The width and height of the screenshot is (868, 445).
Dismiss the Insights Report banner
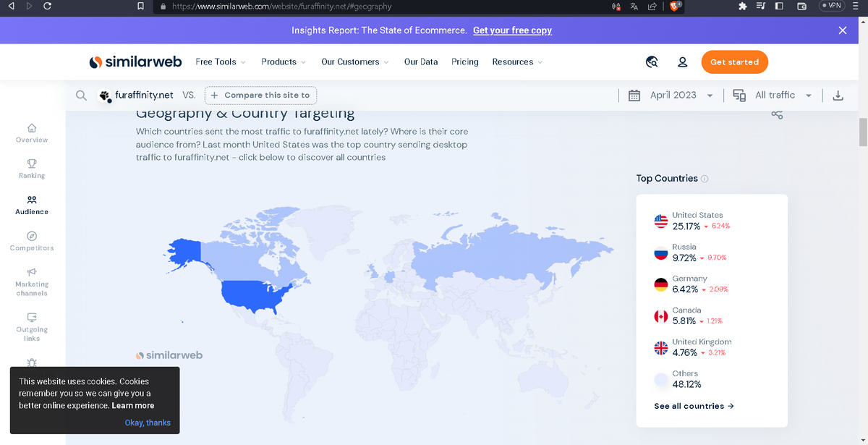pos(842,30)
